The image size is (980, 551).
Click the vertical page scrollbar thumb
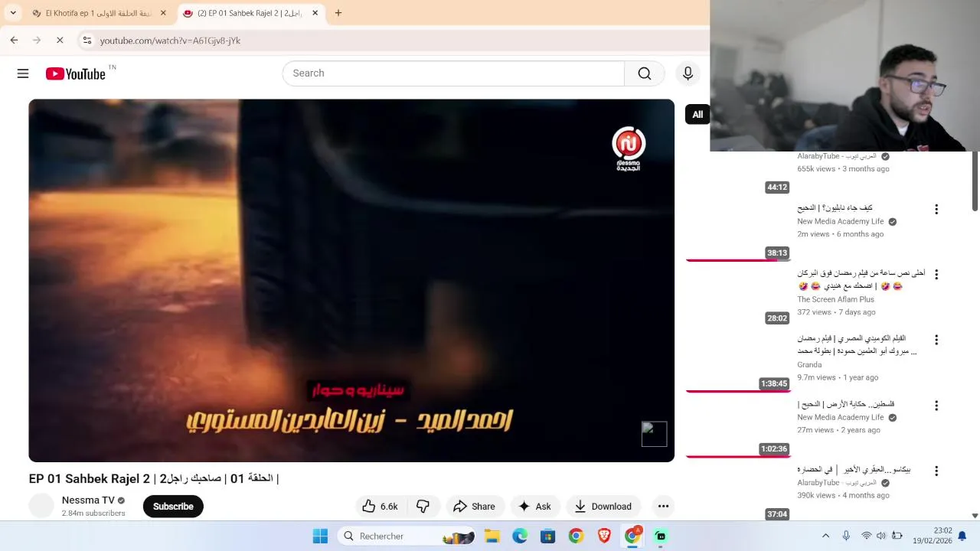[975, 181]
